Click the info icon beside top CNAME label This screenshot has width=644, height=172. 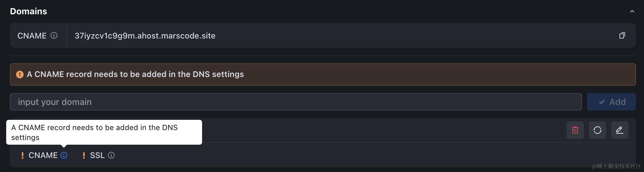pyautogui.click(x=54, y=36)
